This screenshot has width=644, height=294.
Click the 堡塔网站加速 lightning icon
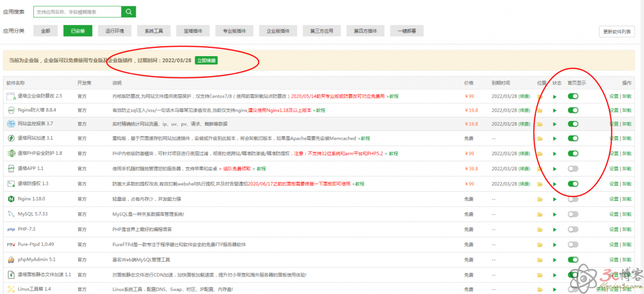pyautogui.click(x=11, y=139)
